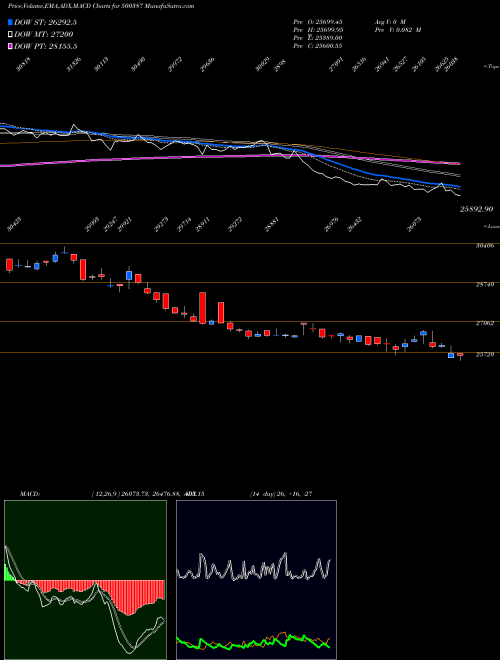Click the right end of the blue DOW ST line
This screenshot has width=500, height=660.
(x=459, y=186)
